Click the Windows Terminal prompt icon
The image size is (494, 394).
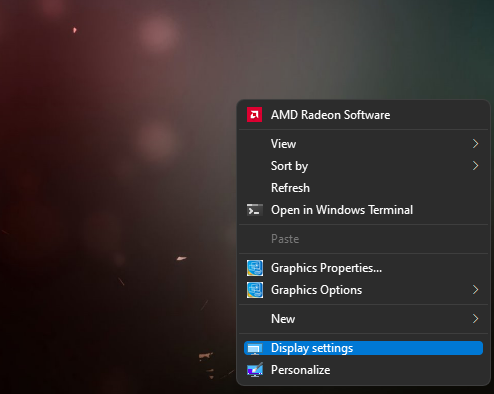coord(255,210)
